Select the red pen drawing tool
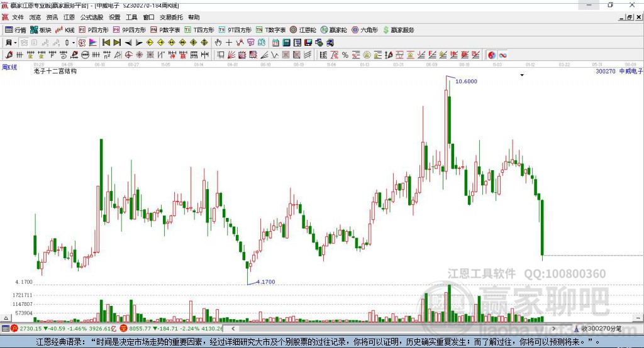 pos(9,55)
